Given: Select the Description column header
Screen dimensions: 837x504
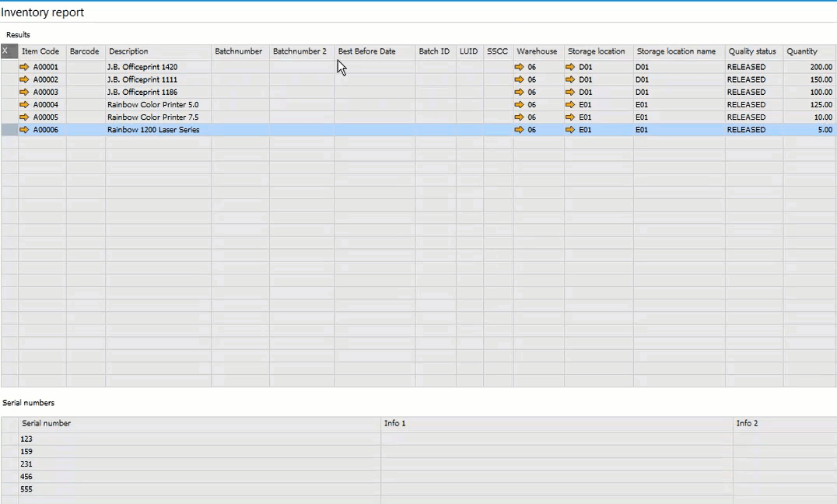Looking at the screenshot, I should (x=157, y=51).
